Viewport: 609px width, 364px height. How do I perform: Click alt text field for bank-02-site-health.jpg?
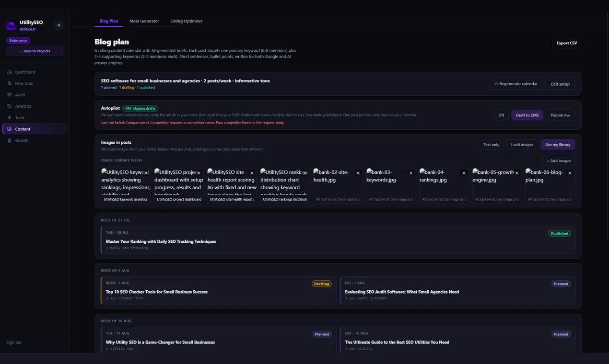point(338,199)
